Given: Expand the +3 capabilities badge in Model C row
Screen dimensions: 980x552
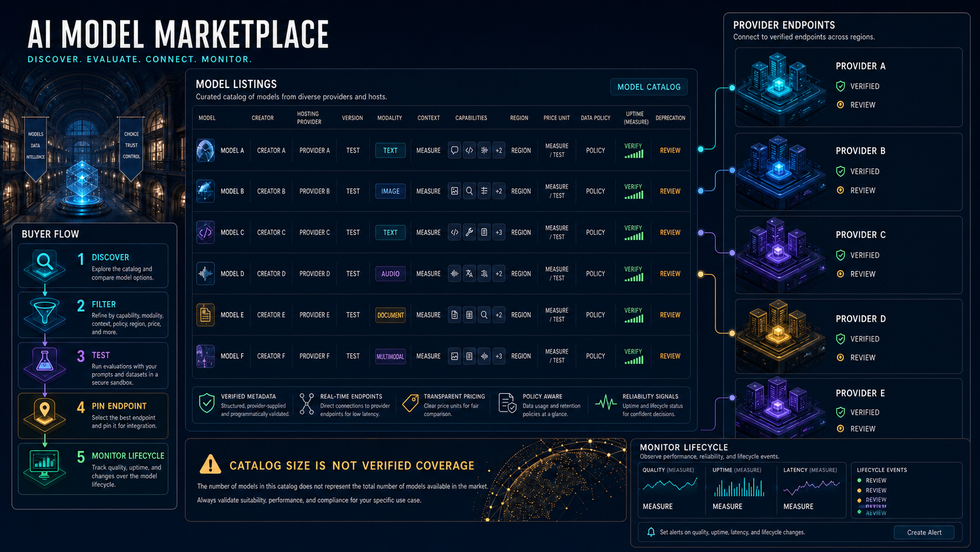Looking at the screenshot, I should 499,232.
